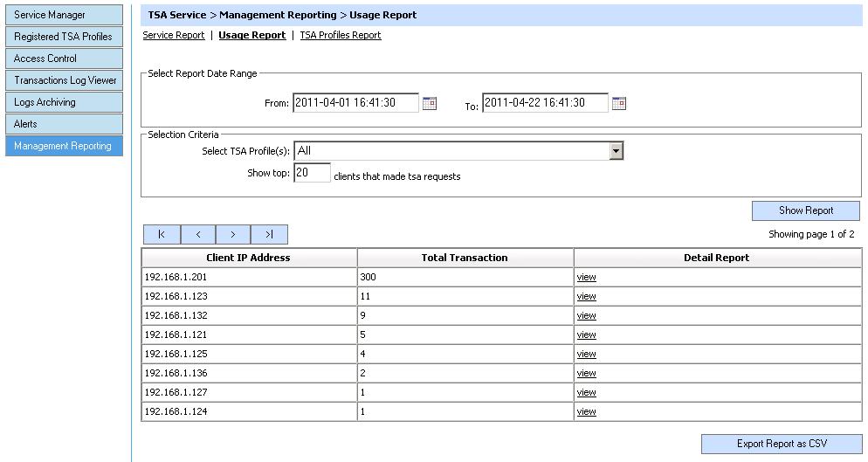Select IP cell 192.168.1.136
Screen dimensions: 868x462
pos(249,373)
